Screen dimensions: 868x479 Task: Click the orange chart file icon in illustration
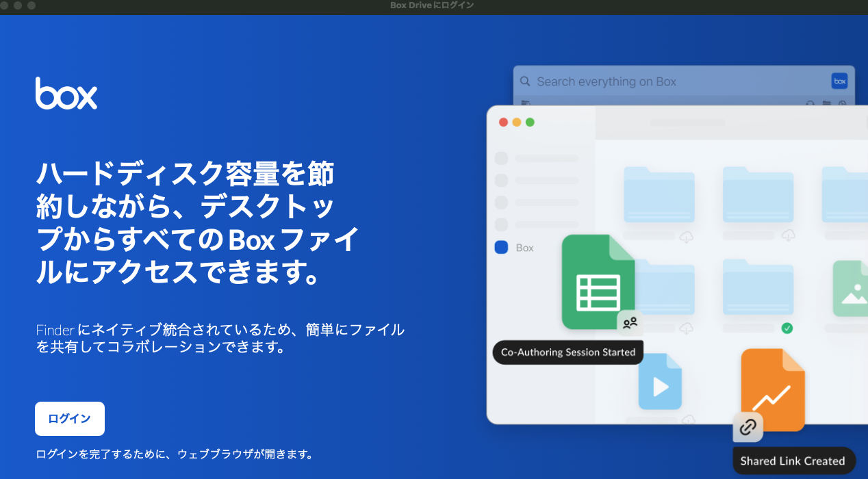[773, 390]
